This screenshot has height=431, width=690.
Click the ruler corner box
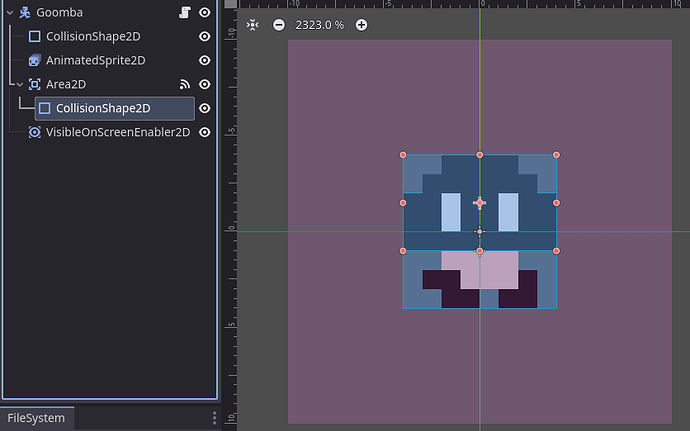(231, 4)
